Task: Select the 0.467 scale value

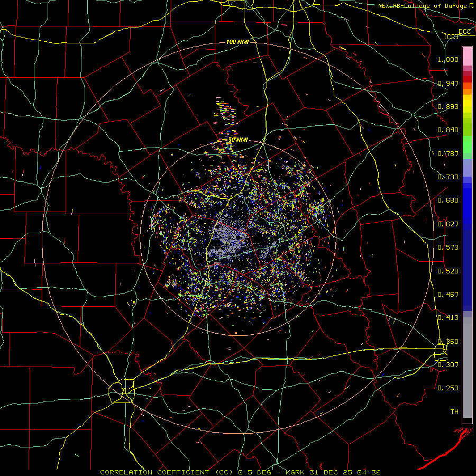Action: 448,295
